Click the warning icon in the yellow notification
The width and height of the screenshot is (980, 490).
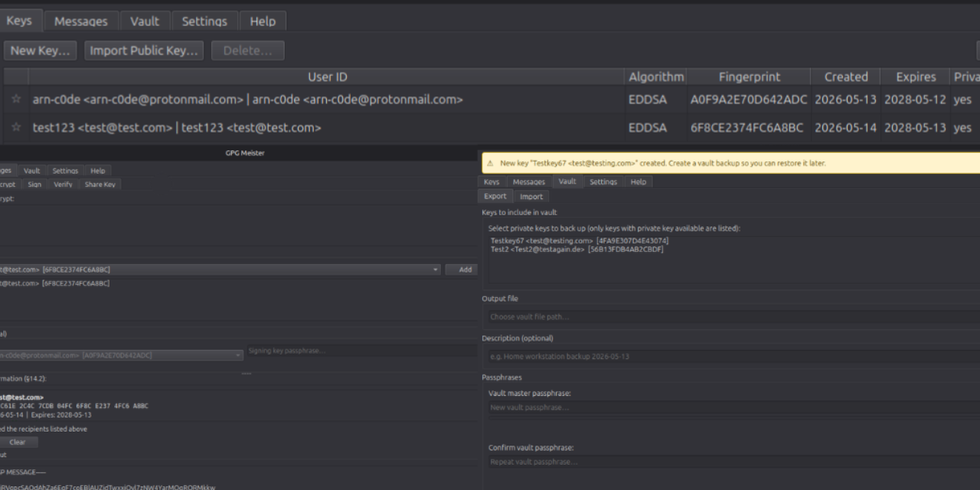[490, 163]
